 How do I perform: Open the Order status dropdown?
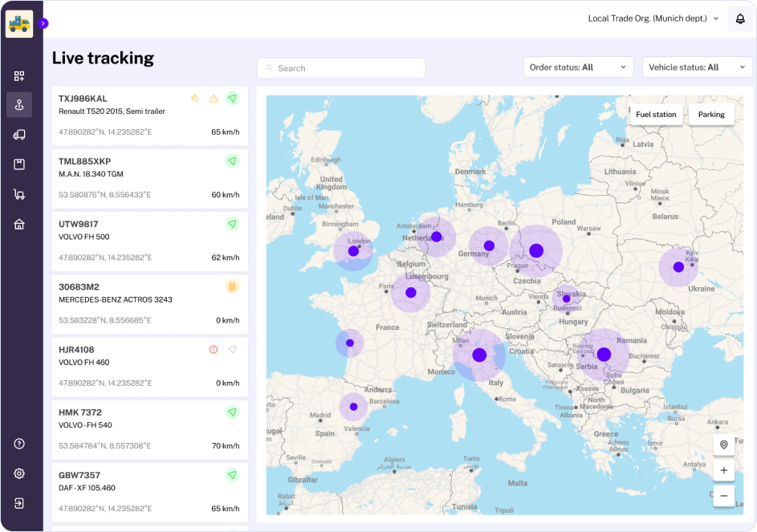[x=578, y=67]
